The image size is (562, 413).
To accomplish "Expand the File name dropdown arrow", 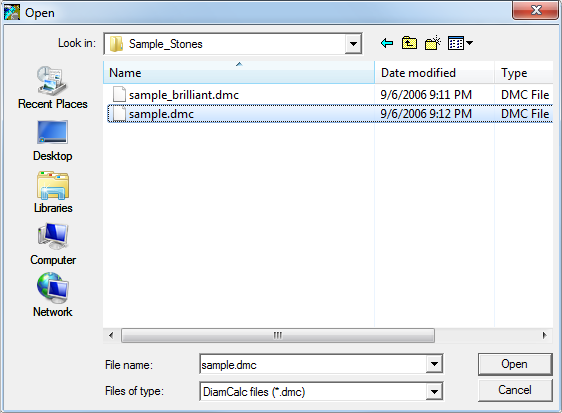I will [434, 364].
